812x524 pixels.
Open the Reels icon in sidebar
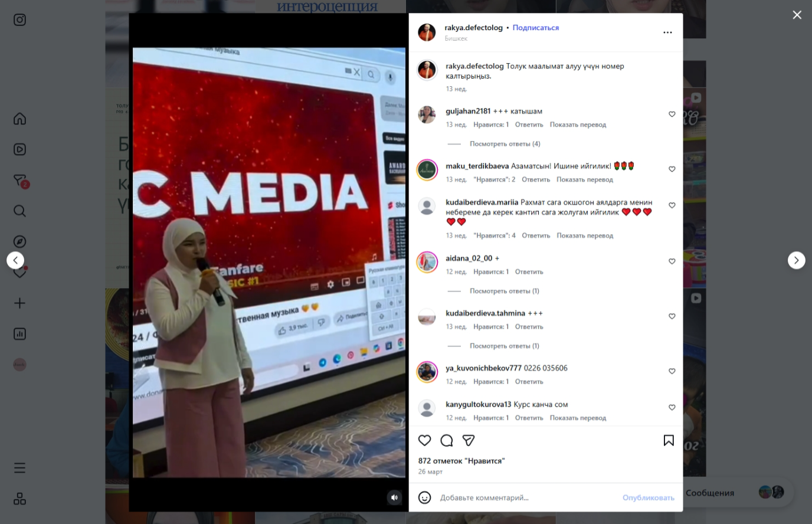click(x=19, y=149)
